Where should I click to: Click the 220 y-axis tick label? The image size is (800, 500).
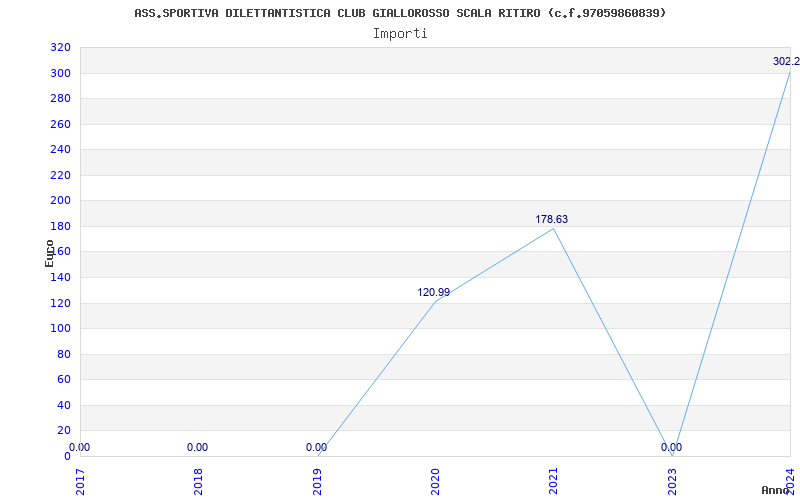pos(60,176)
